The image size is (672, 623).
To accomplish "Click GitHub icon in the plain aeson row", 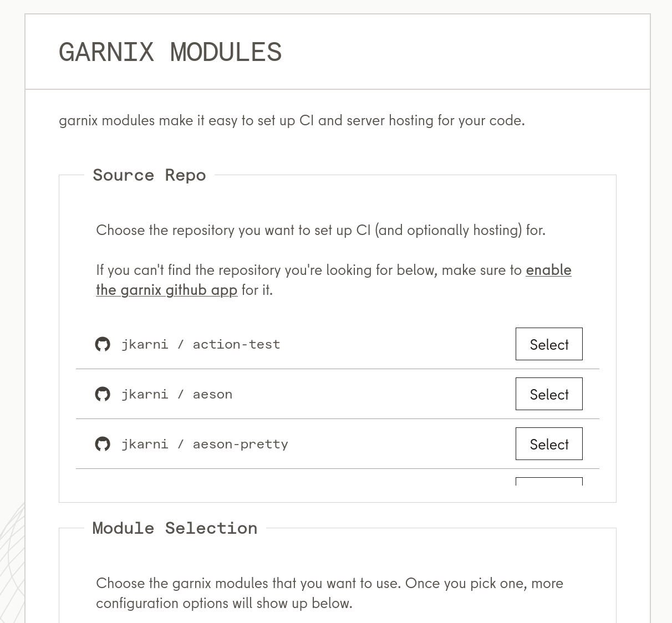I will pyautogui.click(x=103, y=394).
